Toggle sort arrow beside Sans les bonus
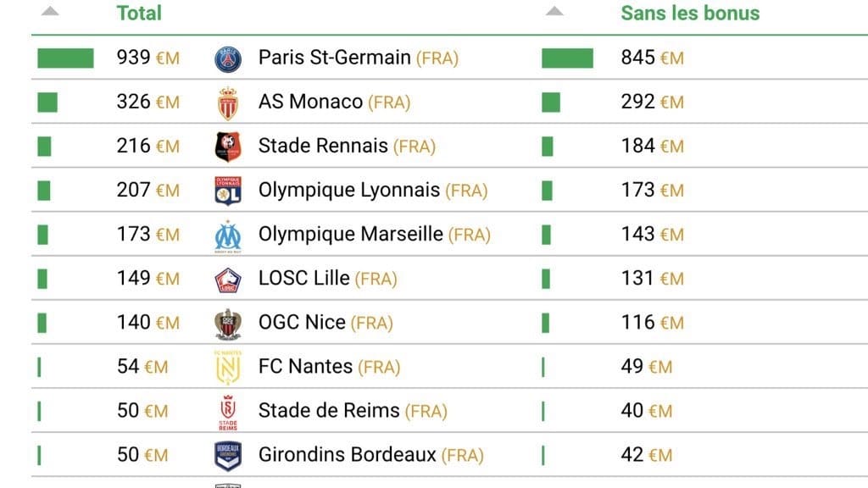 click(554, 12)
